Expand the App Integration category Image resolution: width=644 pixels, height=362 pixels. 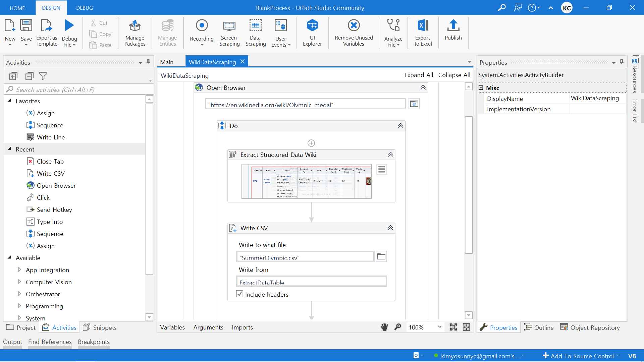click(19, 270)
